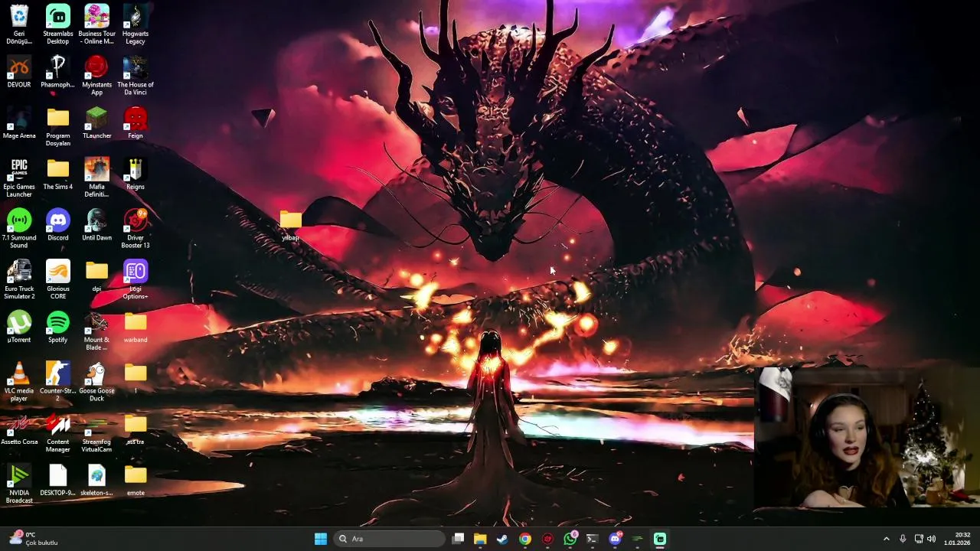Select Streamfog VirtualCam shortcut
The height and width of the screenshot is (551, 980).
point(96,433)
